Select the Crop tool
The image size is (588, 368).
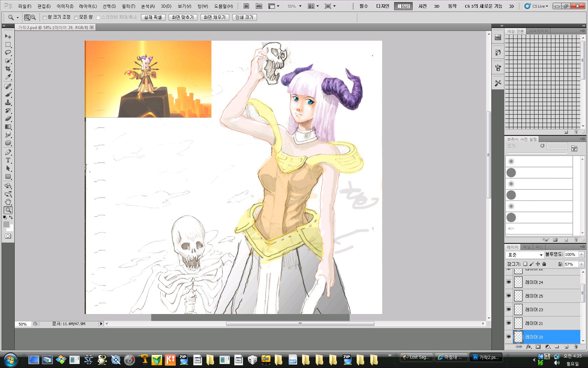pos(8,69)
